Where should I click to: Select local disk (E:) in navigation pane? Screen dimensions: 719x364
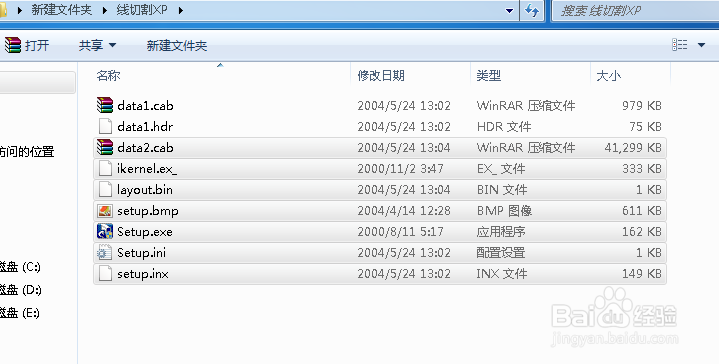(x=20, y=313)
